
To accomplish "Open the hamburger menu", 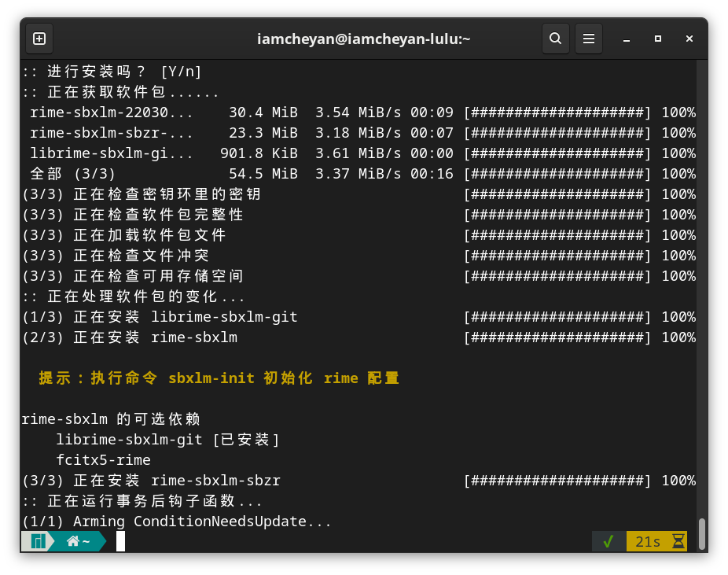I will [x=589, y=38].
